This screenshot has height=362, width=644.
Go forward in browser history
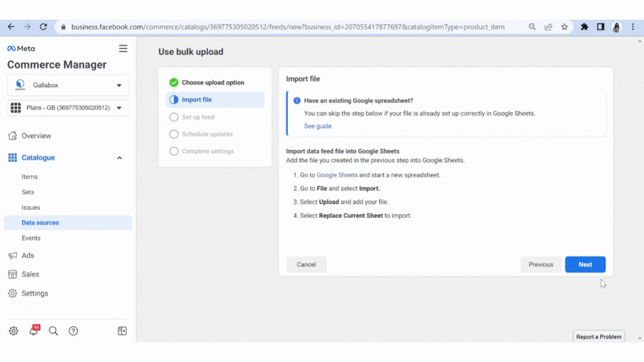pos(27,27)
